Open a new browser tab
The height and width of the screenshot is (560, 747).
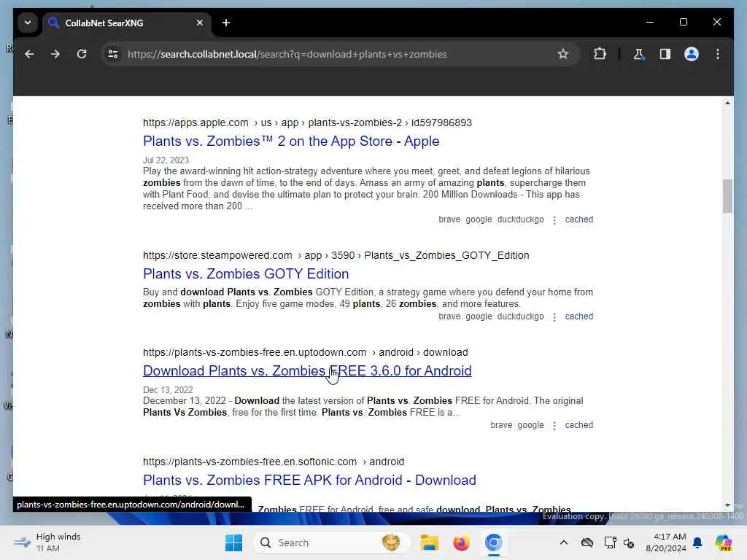tap(226, 23)
